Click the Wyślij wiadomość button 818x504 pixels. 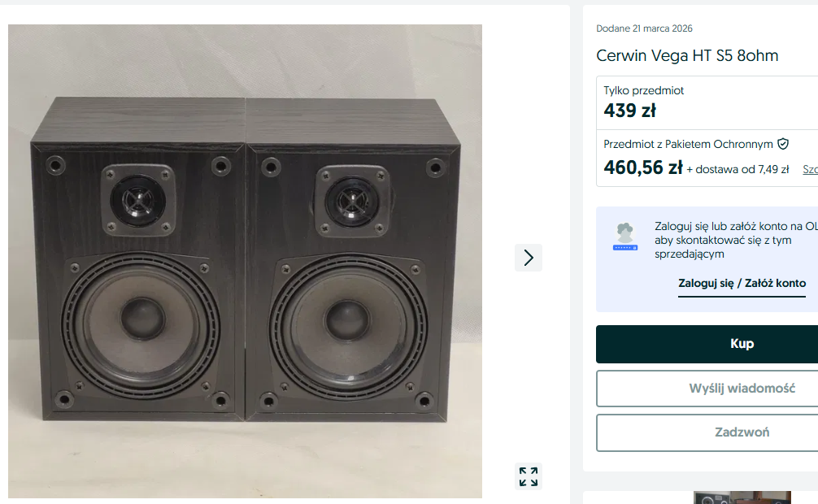[x=707, y=389]
